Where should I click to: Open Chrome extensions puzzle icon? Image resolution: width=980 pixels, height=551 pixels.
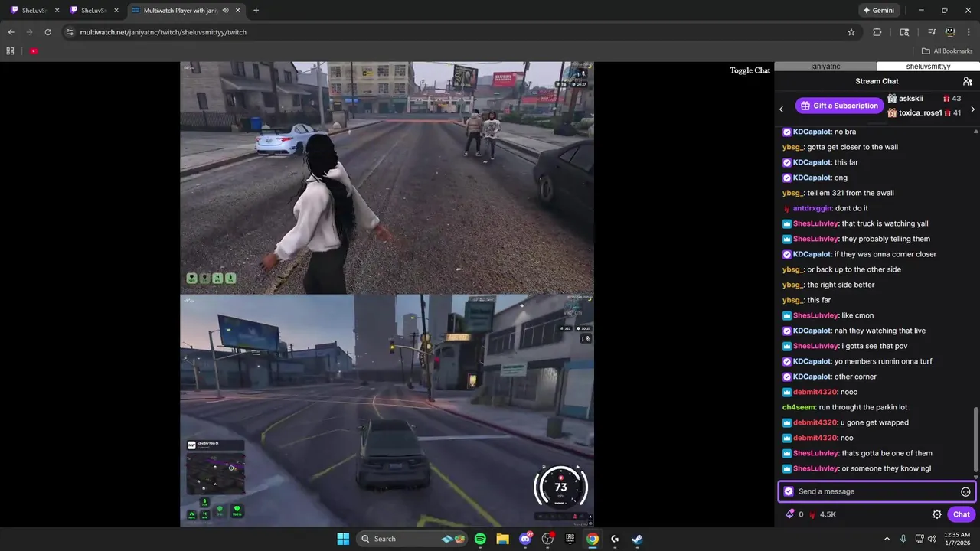pyautogui.click(x=877, y=32)
